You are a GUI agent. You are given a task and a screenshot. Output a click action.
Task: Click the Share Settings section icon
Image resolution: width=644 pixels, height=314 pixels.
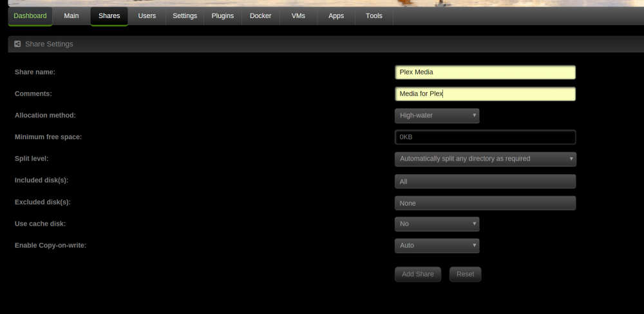[x=17, y=44]
